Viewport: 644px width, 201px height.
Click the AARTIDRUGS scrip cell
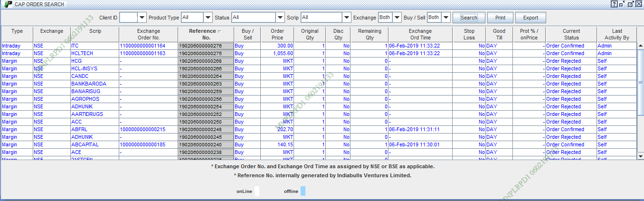94,115
